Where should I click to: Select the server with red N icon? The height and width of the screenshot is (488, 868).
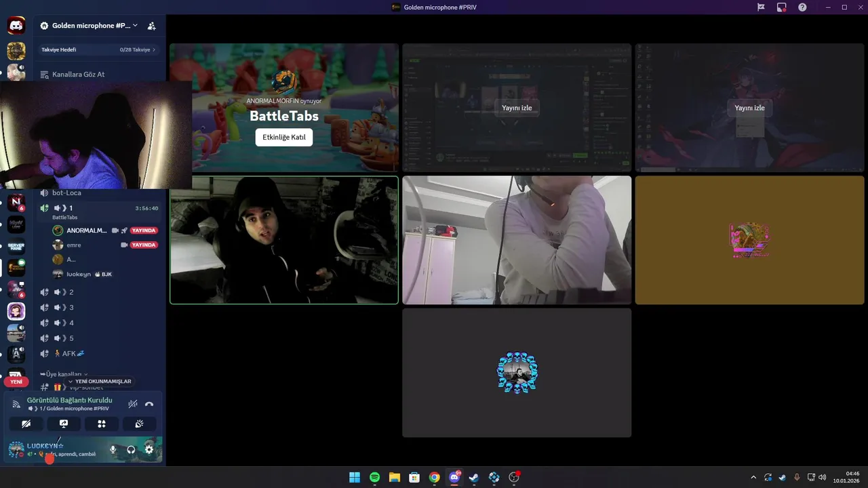click(x=16, y=203)
